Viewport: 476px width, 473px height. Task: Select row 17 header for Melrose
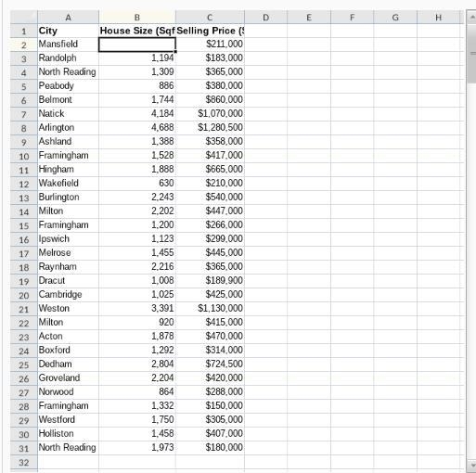tap(24, 253)
